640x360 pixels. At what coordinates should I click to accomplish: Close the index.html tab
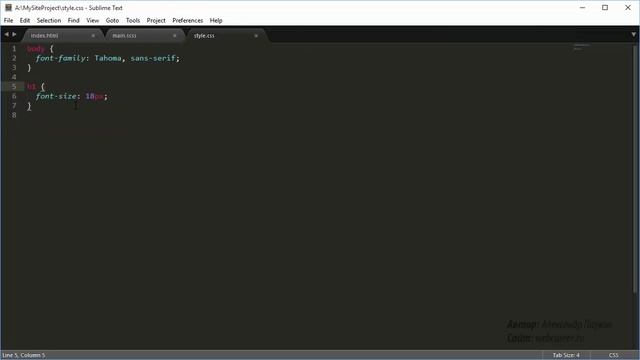93,36
